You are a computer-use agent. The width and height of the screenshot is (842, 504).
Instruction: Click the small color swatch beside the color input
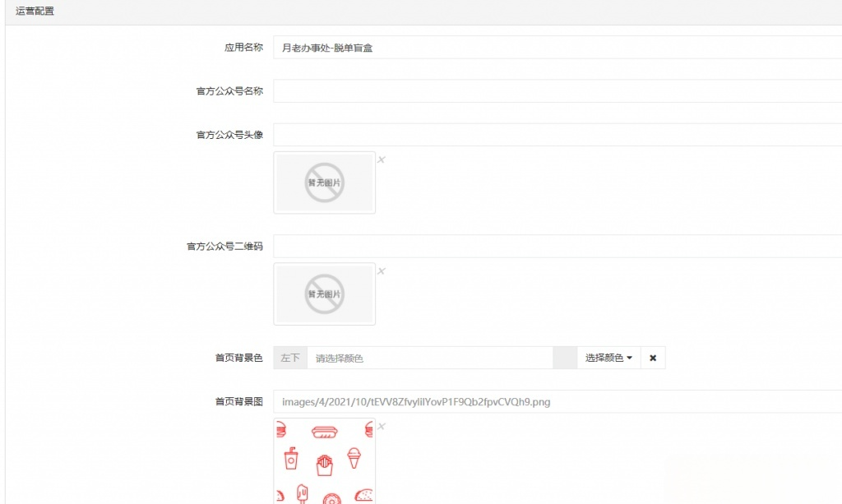click(564, 358)
